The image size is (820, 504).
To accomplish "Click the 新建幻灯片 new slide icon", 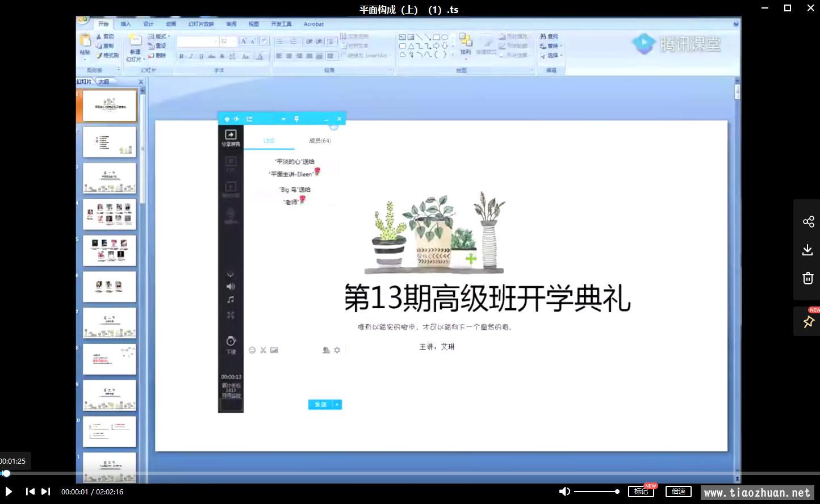I will click(x=135, y=40).
